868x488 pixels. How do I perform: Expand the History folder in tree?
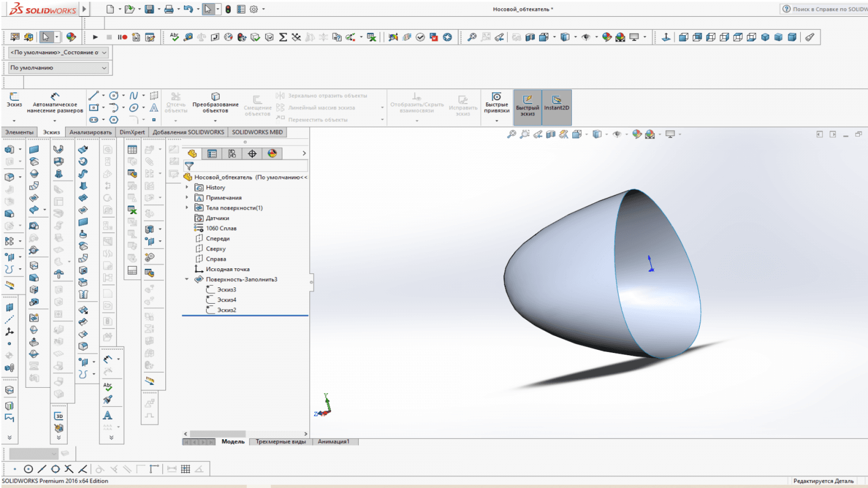pyautogui.click(x=187, y=188)
